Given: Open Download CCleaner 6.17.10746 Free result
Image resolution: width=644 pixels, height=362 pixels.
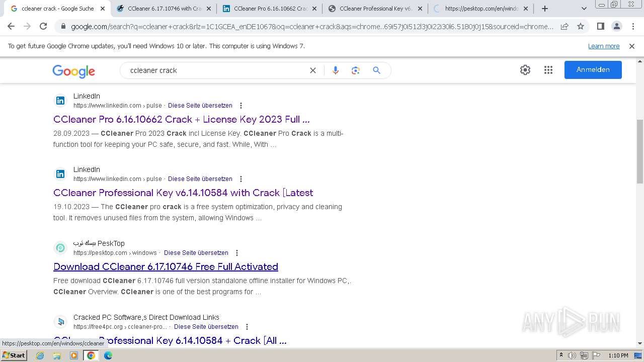Looking at the screenshot, I should 166,266.
